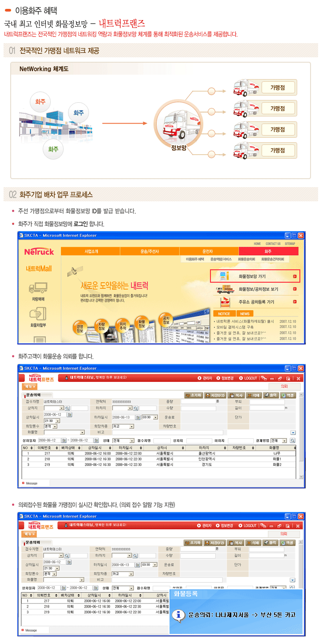Image resolution: width=319 pixels, height=644 pixels.
Task: Click 복사 button in the request-form window
Action: click(236, 395)
